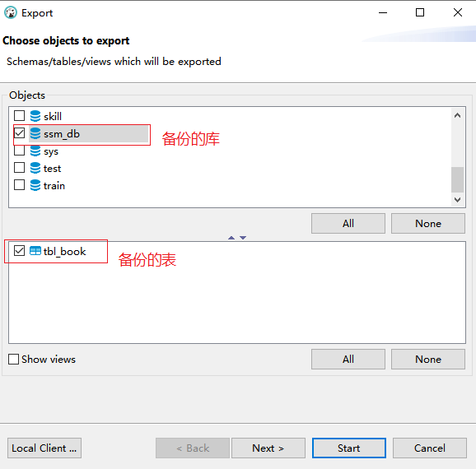Image resolution: width=476 pixels, height=469 pixels.
Task: Collapse panel with the up triangle
Action: (x=231, y=238)
